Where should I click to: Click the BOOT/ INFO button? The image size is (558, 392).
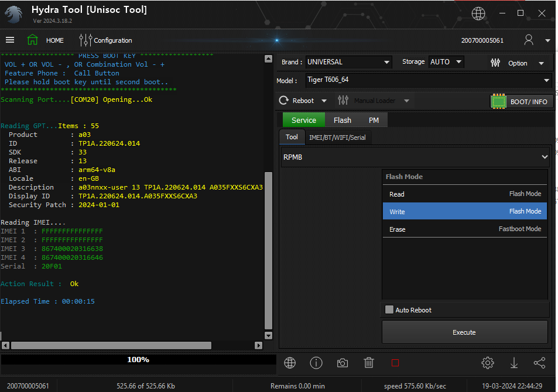pos(522,102)
